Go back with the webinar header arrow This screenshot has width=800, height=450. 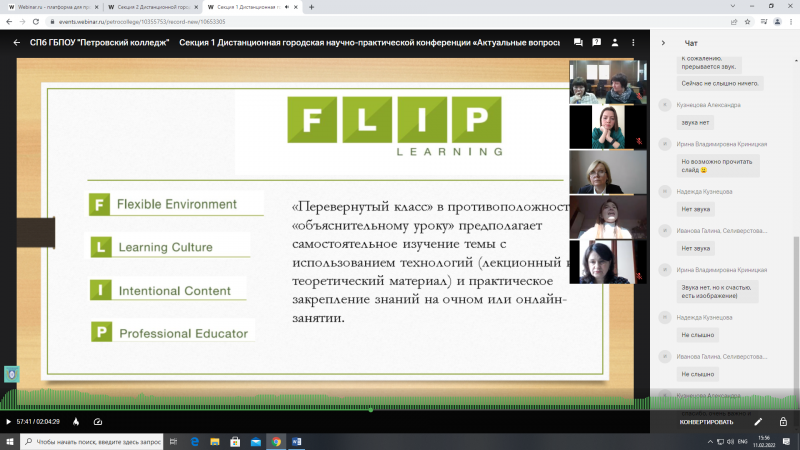point(17,43)
